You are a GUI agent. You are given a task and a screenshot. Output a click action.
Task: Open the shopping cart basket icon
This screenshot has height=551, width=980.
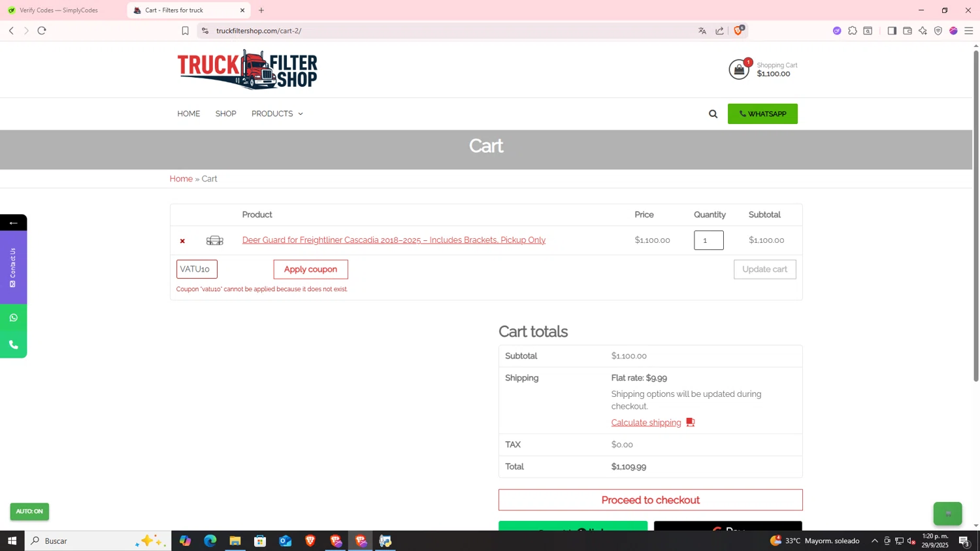[x=739, y=69]
